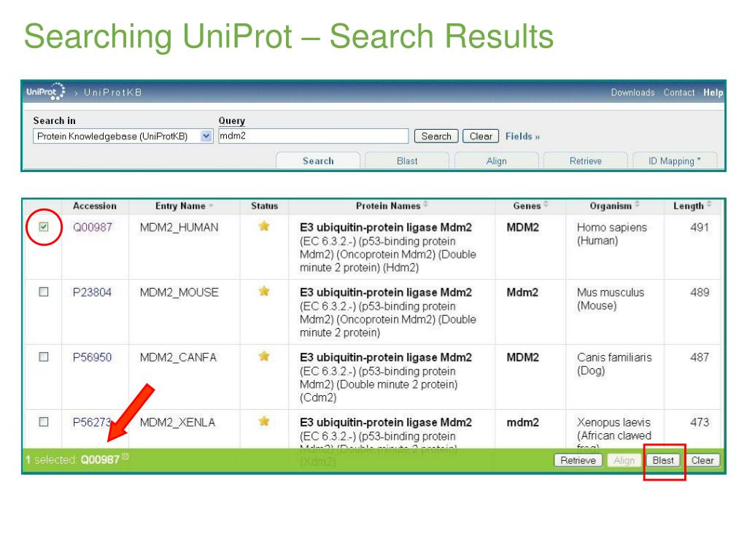Open accession P56273 entry

(92, 422)
